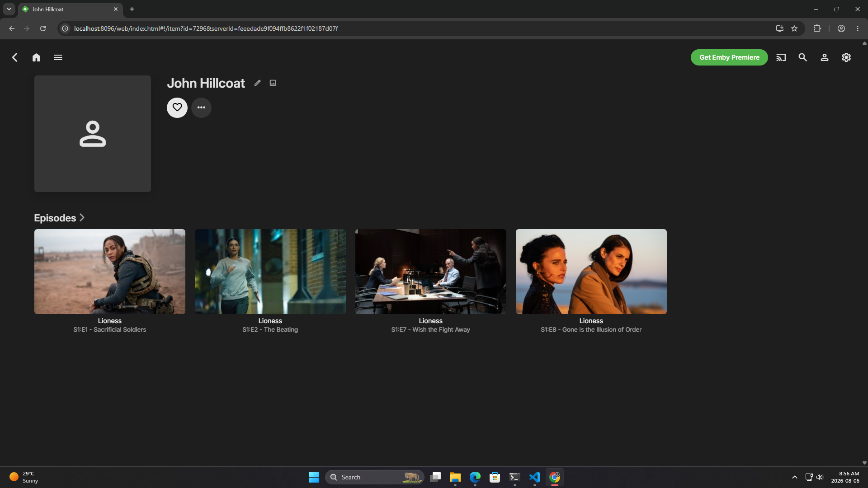Screen dimensions: 868x488
Task: Click Lioness link above S1:E8 title
Action: pyautogui.click(x=591, y=321)
